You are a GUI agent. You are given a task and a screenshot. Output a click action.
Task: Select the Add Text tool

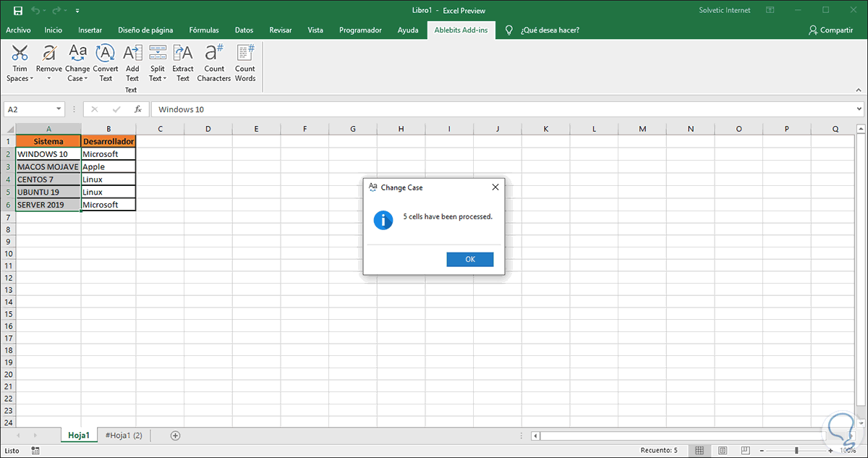(132, 54)
